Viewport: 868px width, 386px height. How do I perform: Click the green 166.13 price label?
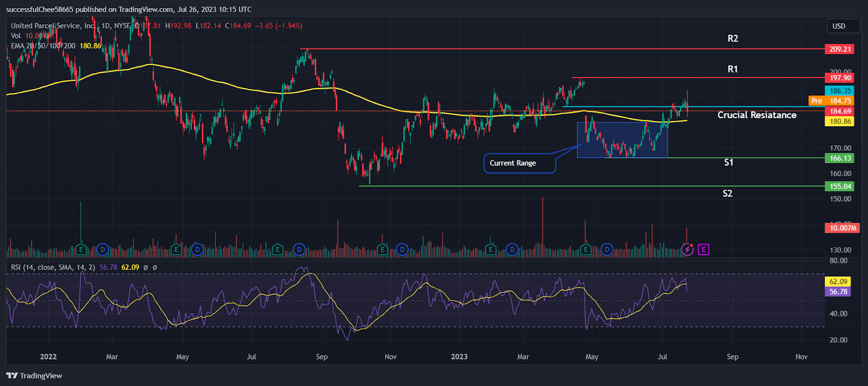click(x=839, y=158)
